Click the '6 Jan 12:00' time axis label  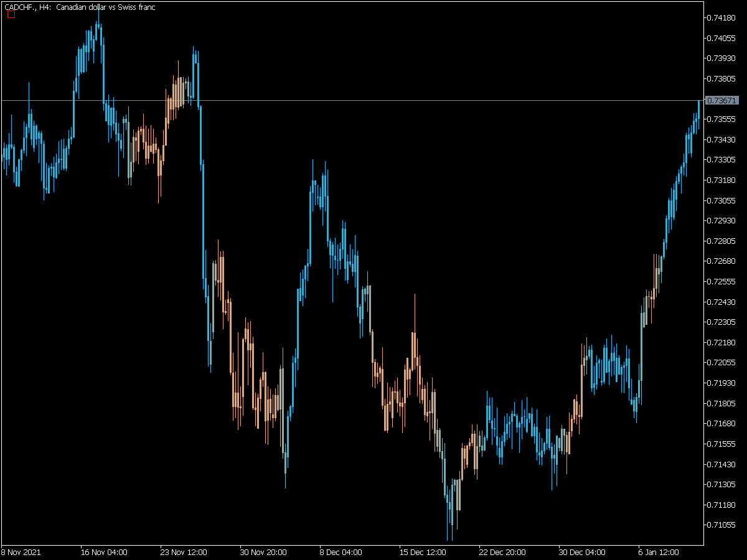click(660, 553)
